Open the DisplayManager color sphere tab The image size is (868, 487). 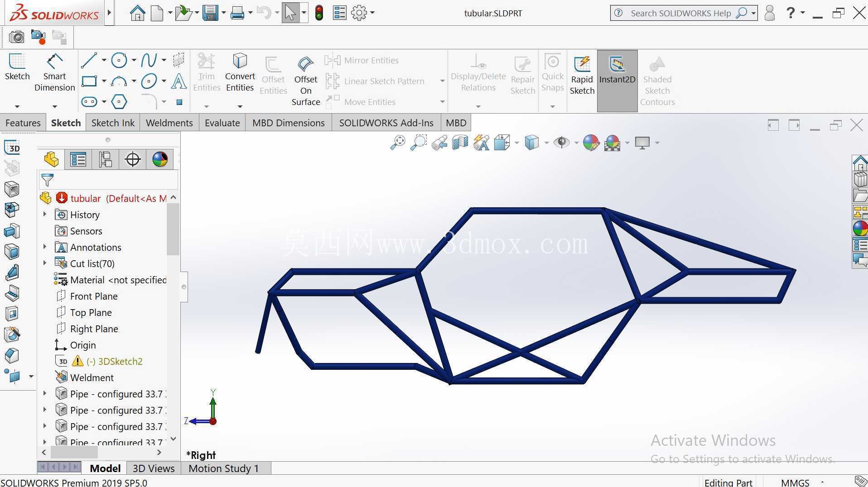click(x=159, y=159)
